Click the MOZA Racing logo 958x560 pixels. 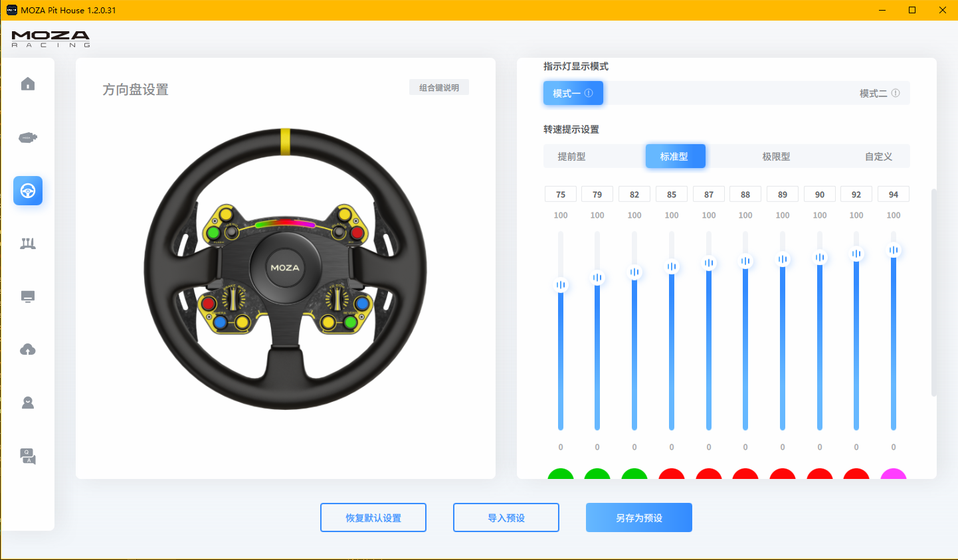point(50,39)
